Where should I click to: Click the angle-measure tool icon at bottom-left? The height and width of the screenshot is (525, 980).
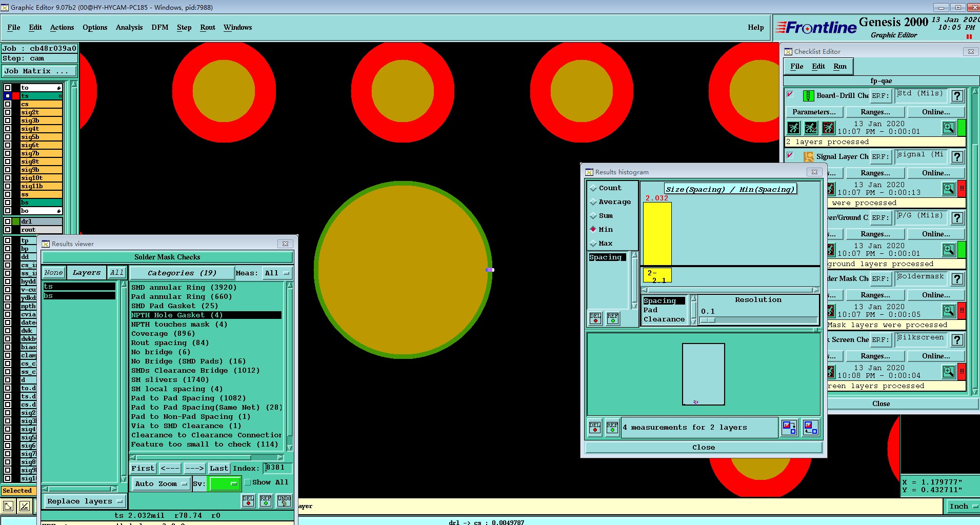tap(25, 507)
